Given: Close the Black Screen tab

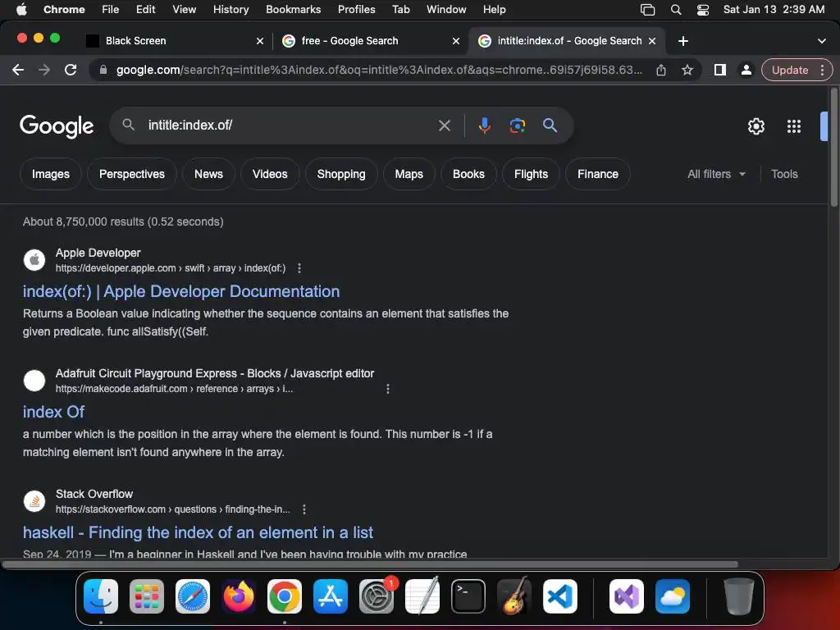Looking at the screenshot, I should [260, 41].
